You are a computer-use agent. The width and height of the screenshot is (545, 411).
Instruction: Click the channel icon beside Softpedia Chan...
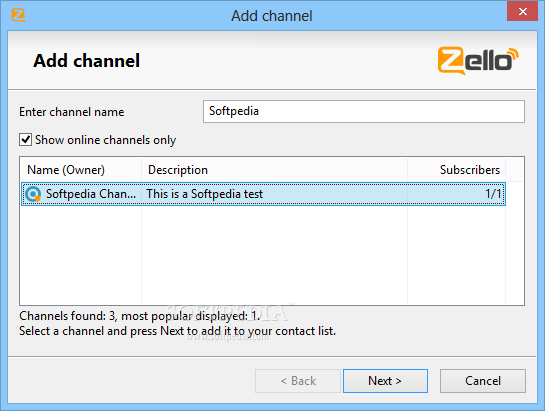click(33, 194)
